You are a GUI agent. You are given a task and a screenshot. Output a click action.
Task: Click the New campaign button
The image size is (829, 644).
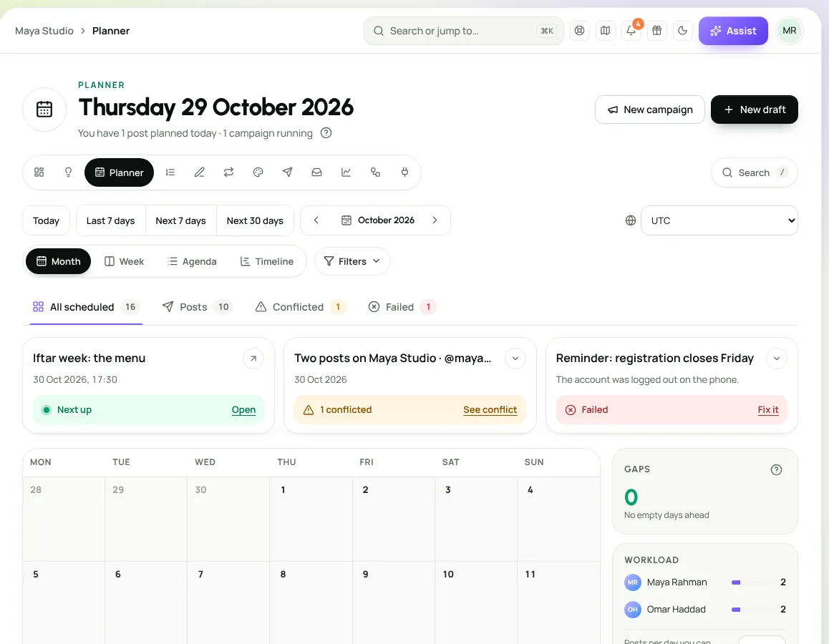pos(650,109)
